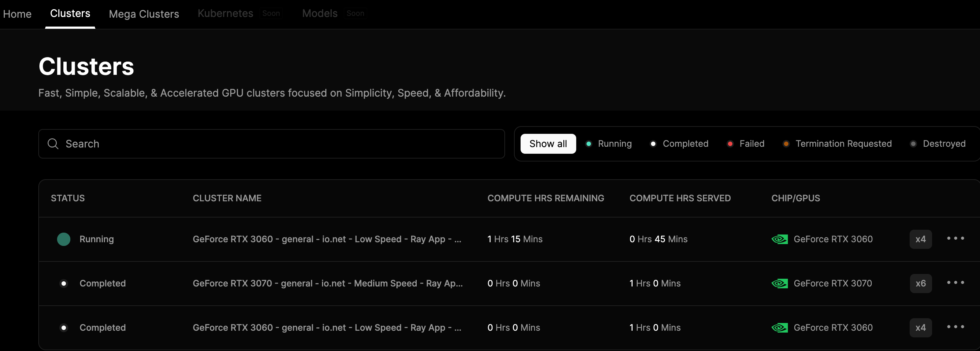Click the Search input field
Screen dimensions: 980x351
pyautogui.click(x=272, y=144)
